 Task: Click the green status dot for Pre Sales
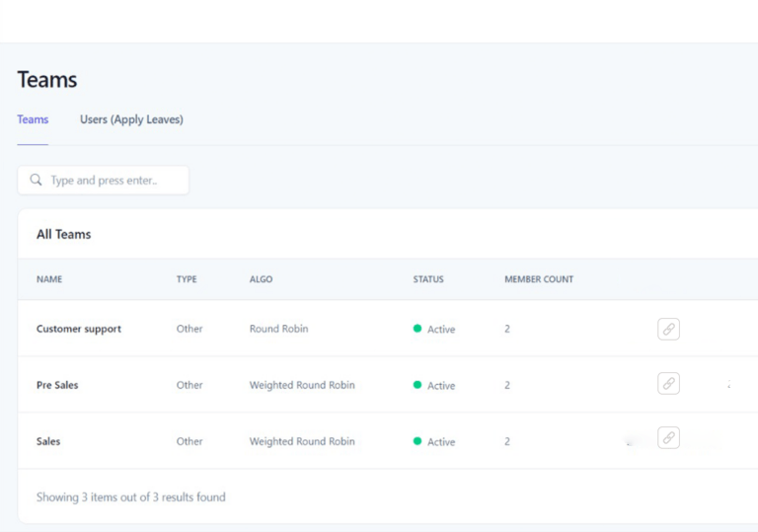(417, 385)
